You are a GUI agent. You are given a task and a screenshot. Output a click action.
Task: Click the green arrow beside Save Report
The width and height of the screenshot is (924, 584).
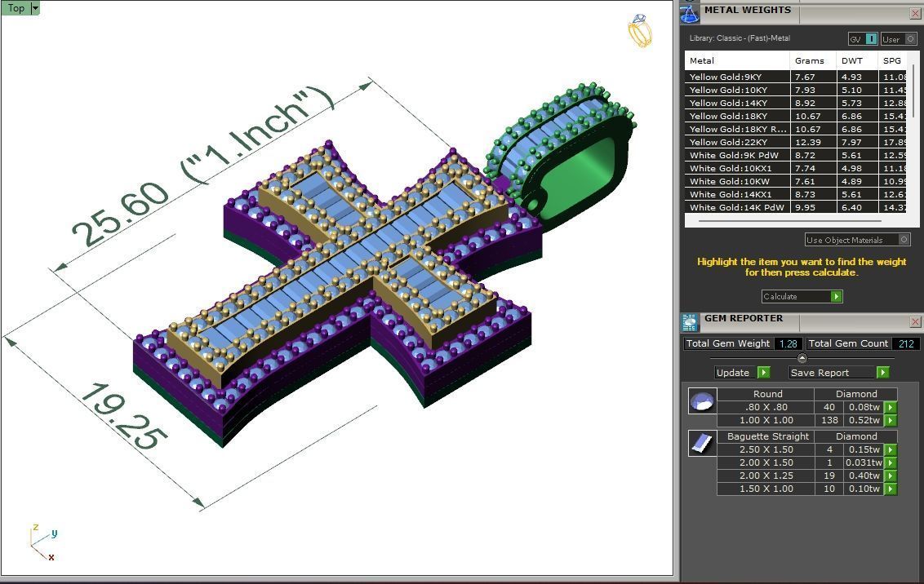pos(882,373)
